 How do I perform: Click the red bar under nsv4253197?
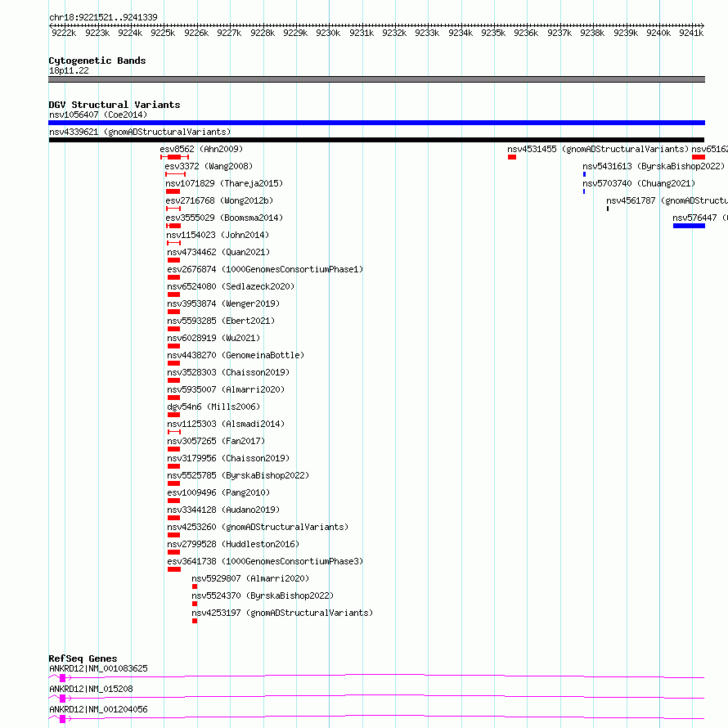coord(195,621)
